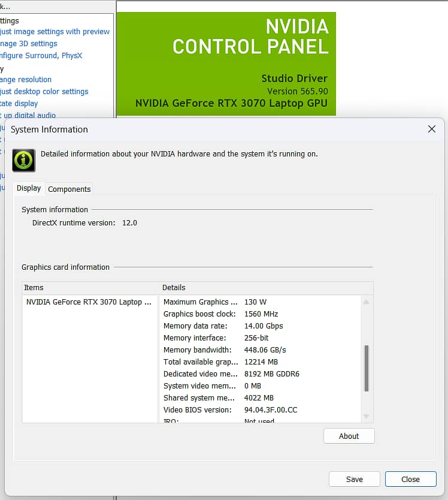Click the details list scroll-up arrow
This screenshot has width=448, height=500.
click(x=367, y=302)
